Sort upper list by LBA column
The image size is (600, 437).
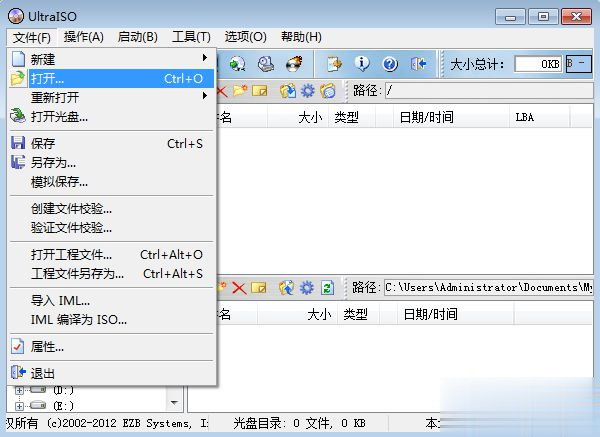click(x=540, y=117)
